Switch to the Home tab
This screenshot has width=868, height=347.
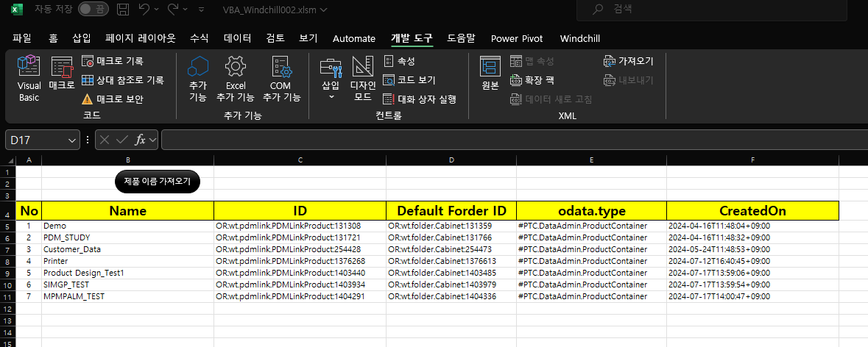point(53,39)
